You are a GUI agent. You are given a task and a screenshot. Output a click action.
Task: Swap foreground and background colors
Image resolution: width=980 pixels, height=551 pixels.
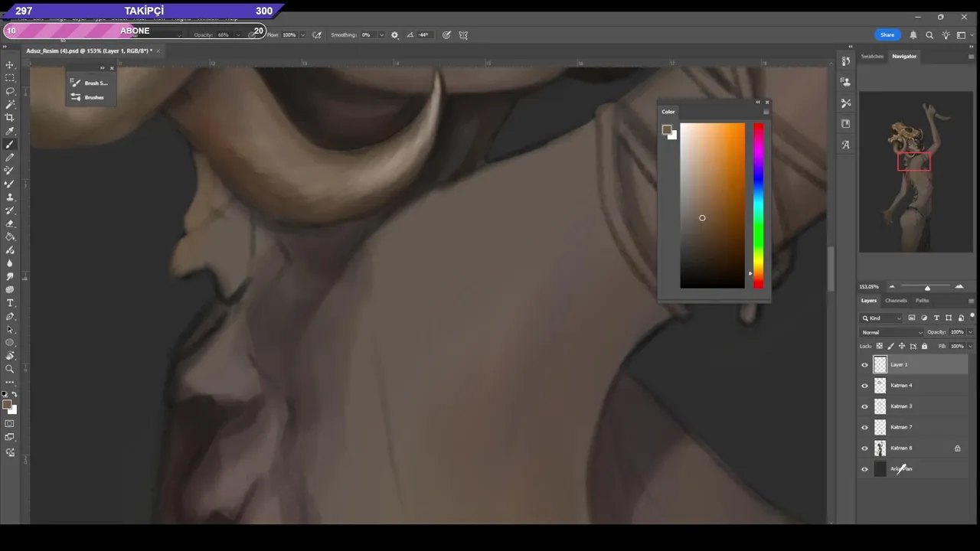[14, 394]
